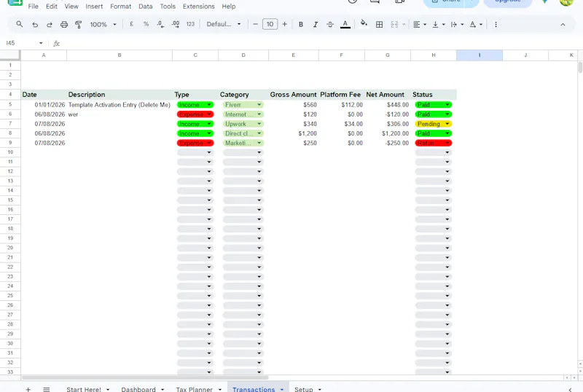This screenshot has height=392, width=583.
Task: Open the zoom 100% dropdown
Action: point(103,25)
